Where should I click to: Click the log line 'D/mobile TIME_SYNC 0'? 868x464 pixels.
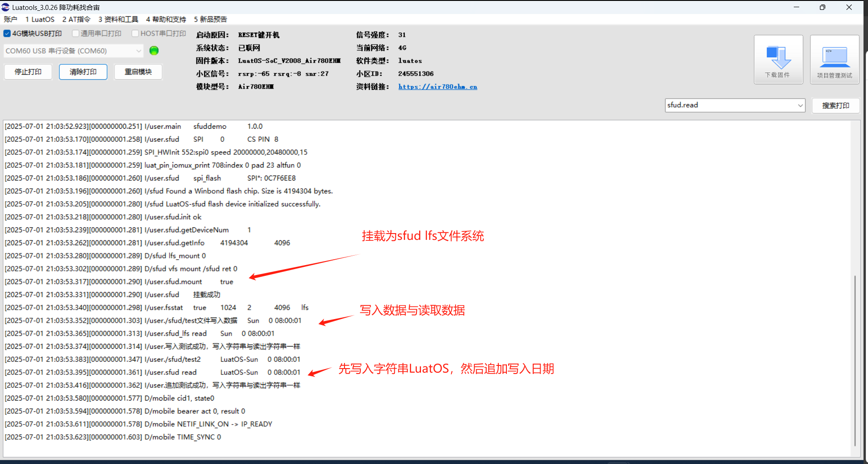tap(113, 437)
